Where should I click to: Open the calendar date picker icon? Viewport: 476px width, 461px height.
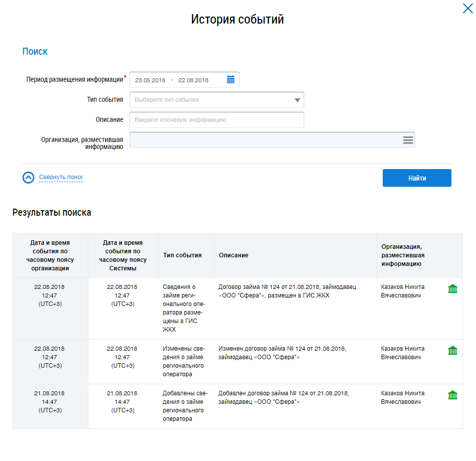tap(231, 80)
